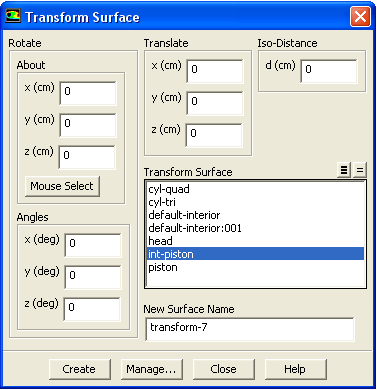
Task: Click the Angles y (deg) field
Action: click(x=93, y=277)
